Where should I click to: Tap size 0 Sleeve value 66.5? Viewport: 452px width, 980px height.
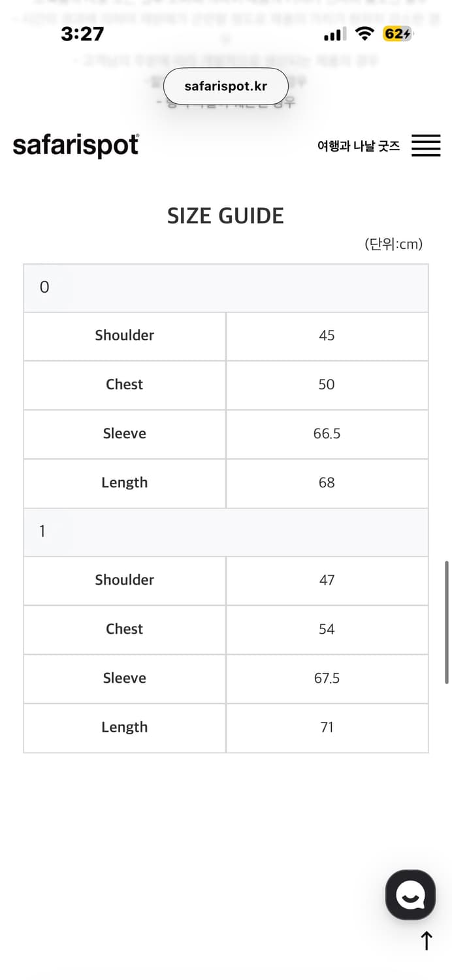[x=327, y=434]
